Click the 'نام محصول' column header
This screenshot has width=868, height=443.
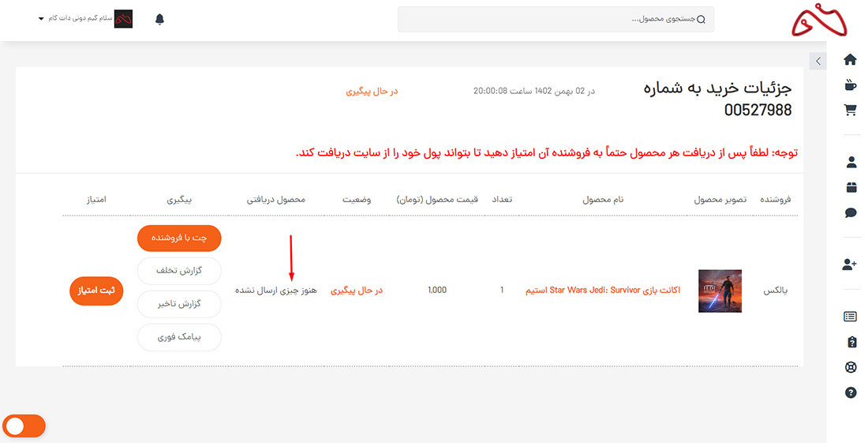point(603,199)
